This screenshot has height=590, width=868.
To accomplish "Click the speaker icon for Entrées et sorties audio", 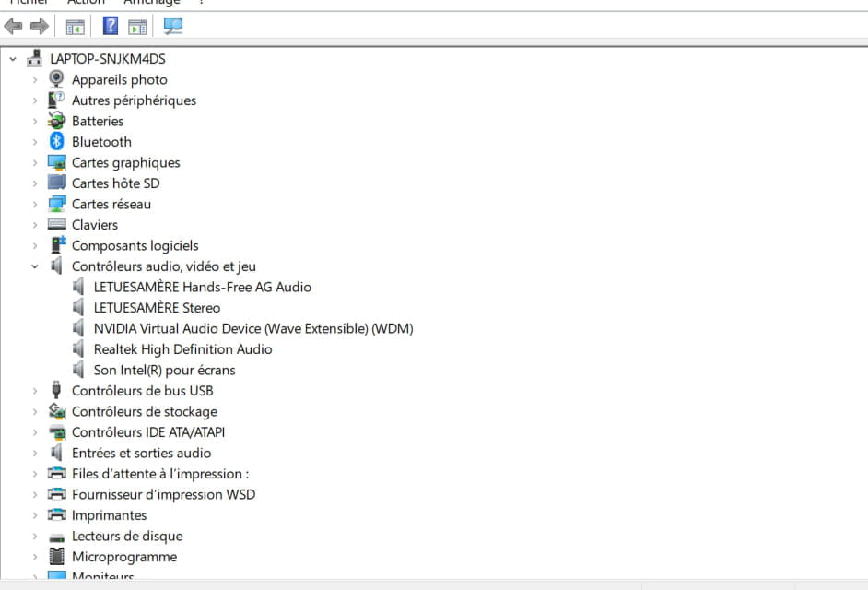I will point(56,453).
